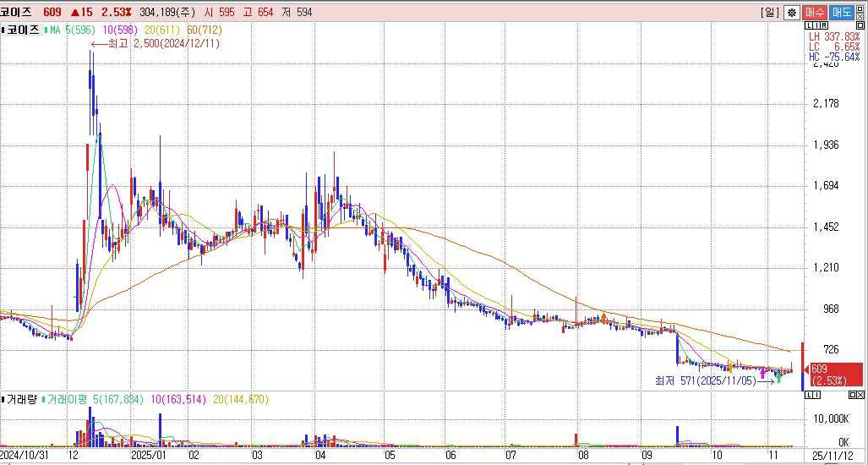Click the 최저 571 low price marker

(703, 381)
